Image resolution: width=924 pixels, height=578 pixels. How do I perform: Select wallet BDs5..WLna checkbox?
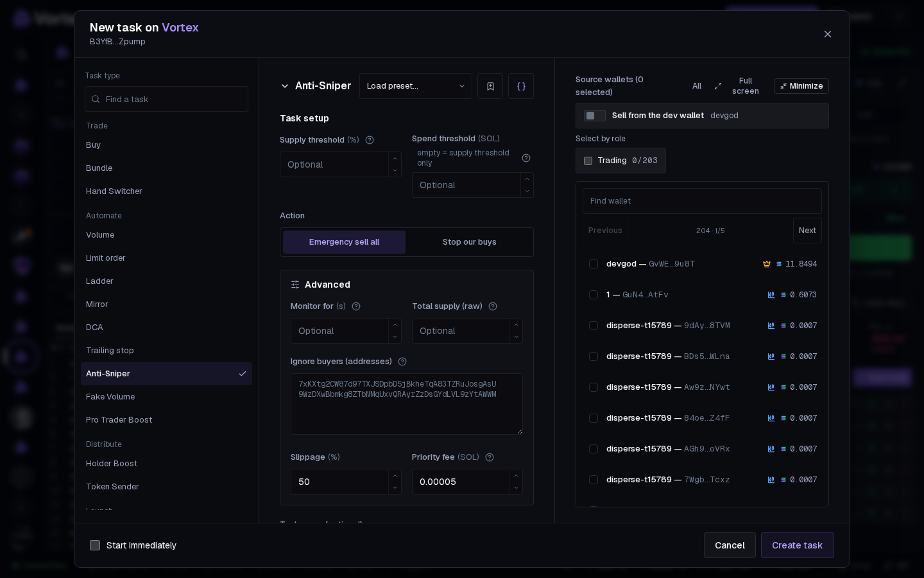point(594,356)
